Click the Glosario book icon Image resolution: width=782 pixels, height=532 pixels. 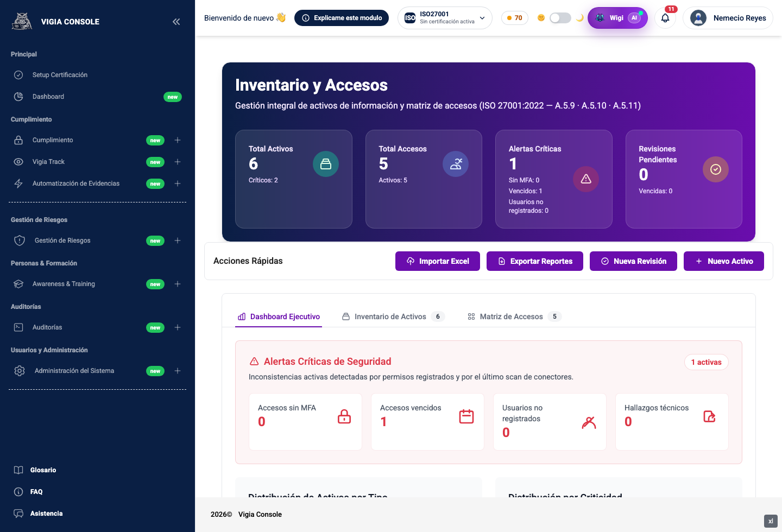click(18, 470)
